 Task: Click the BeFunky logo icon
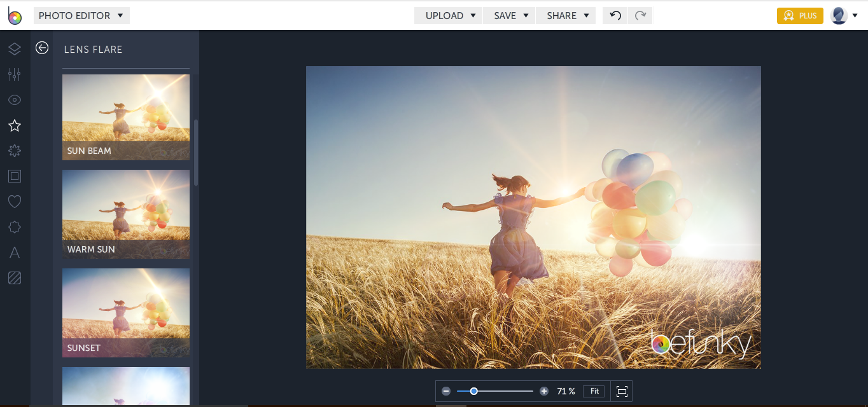coord(14,16)
